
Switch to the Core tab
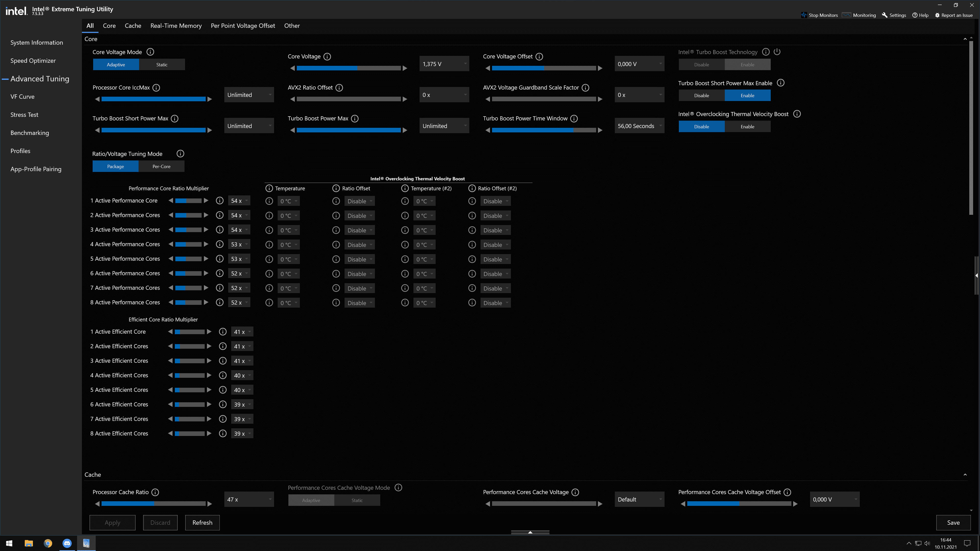(109, 26)
